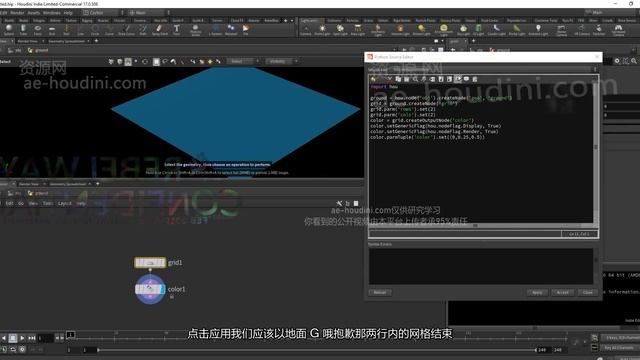Click the Python code editing area
The width and height of the screenshot is (640, 360).
(x=481, y=153)
